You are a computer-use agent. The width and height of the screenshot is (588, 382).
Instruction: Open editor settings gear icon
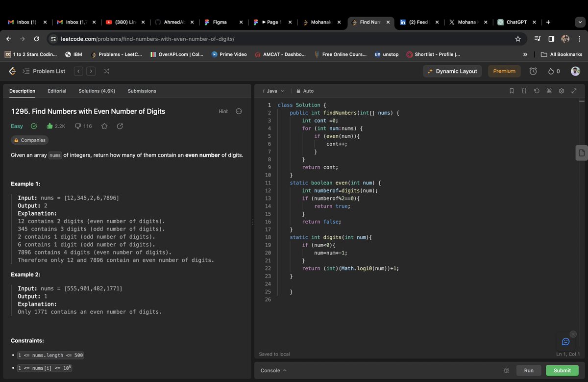[x=562, y=91]
